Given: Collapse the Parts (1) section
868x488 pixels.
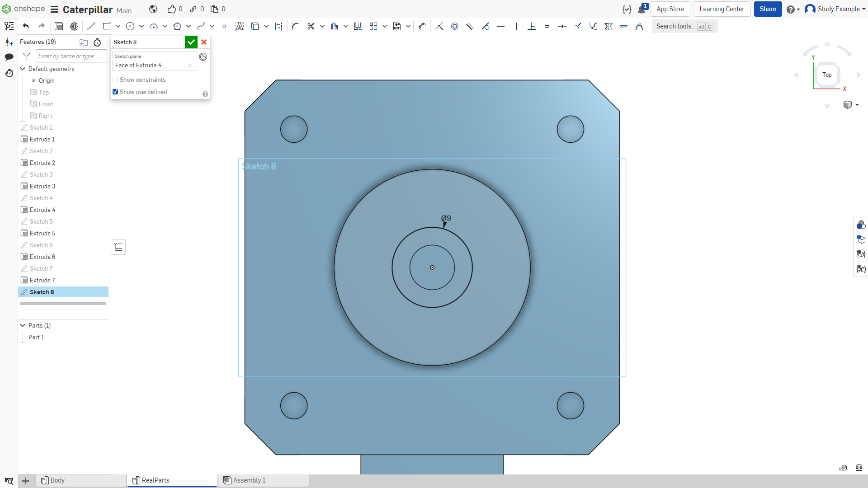Looking at the screenshot, I should pyautogui.click(x=23, y=325).
